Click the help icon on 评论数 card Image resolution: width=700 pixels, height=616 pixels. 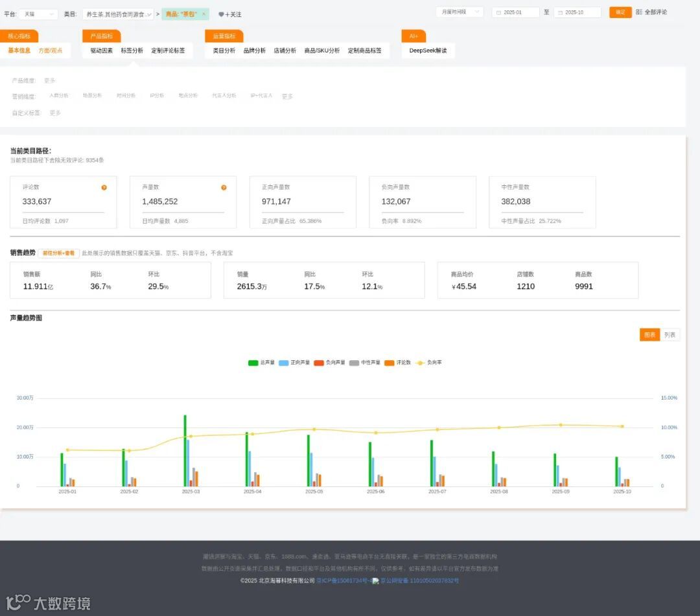pyautogui.click(x=104, y=188)
